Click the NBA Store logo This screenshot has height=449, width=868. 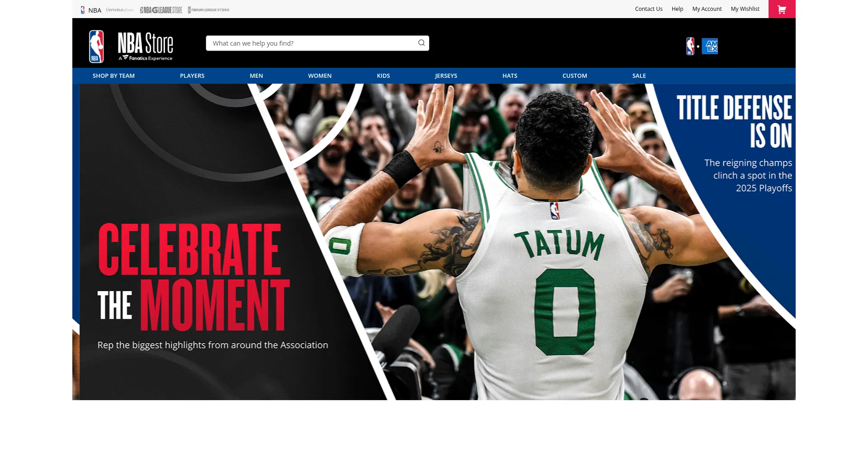coord(131,46)
